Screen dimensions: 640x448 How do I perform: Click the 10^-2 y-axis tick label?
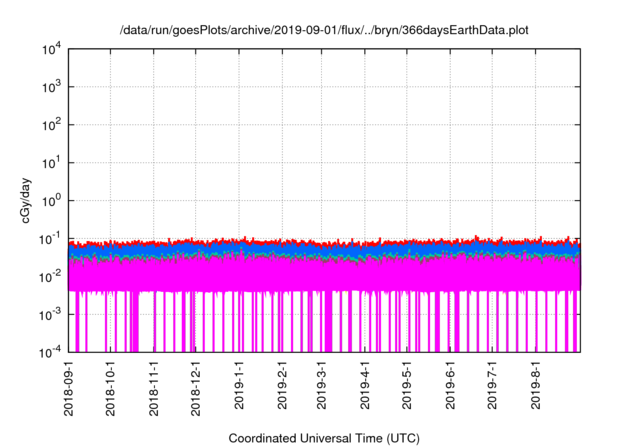(50, 277)
